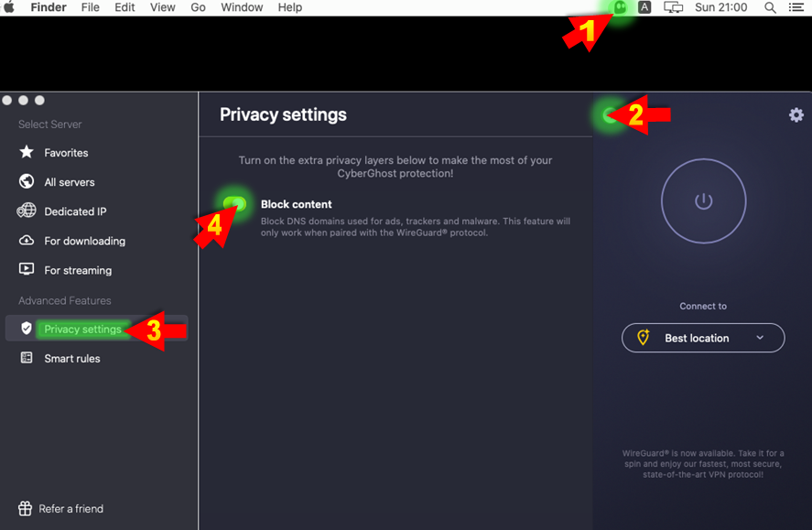
Task: Open the Edit menu
Action: coord(125,7)
